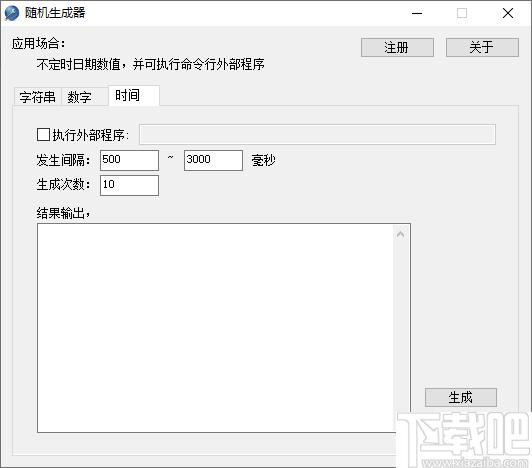Viewport: 532px width, 468px height.
Task: Click the 结果输出 label
Action: point(63,213)
